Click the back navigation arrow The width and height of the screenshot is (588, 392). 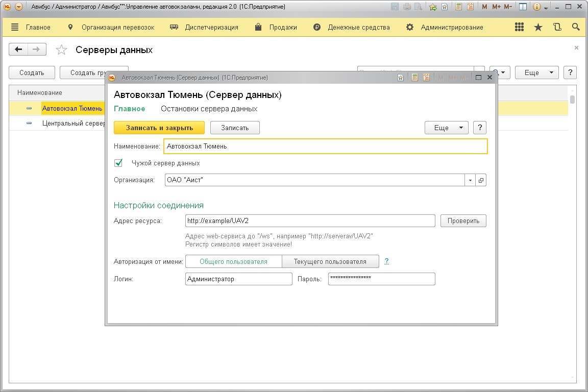click(x=19, y=50)
